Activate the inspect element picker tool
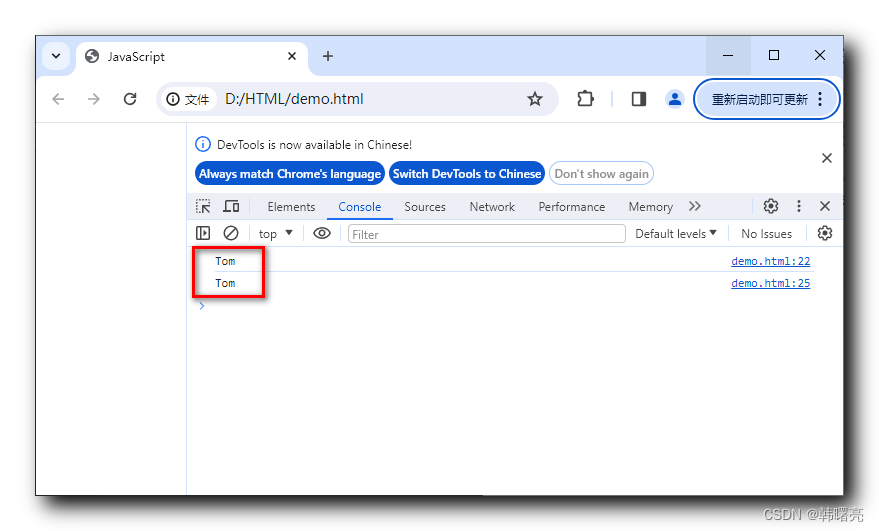The image size is (879, 531). point(203,206)
